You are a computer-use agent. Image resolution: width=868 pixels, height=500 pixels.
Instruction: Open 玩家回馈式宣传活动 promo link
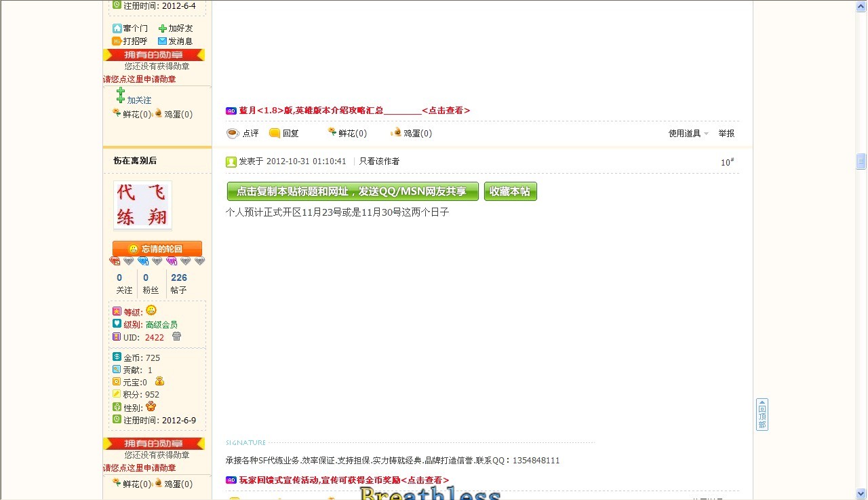(343, 480)
